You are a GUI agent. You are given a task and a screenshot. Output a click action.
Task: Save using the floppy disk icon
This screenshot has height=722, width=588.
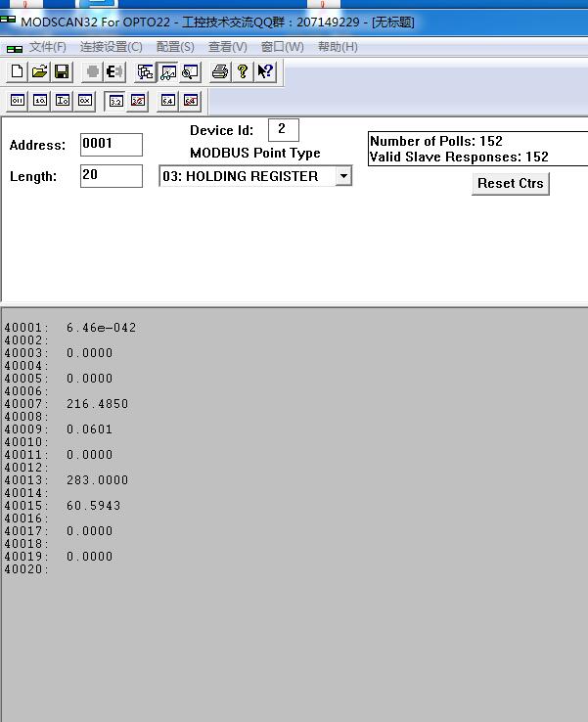(62, 71)
